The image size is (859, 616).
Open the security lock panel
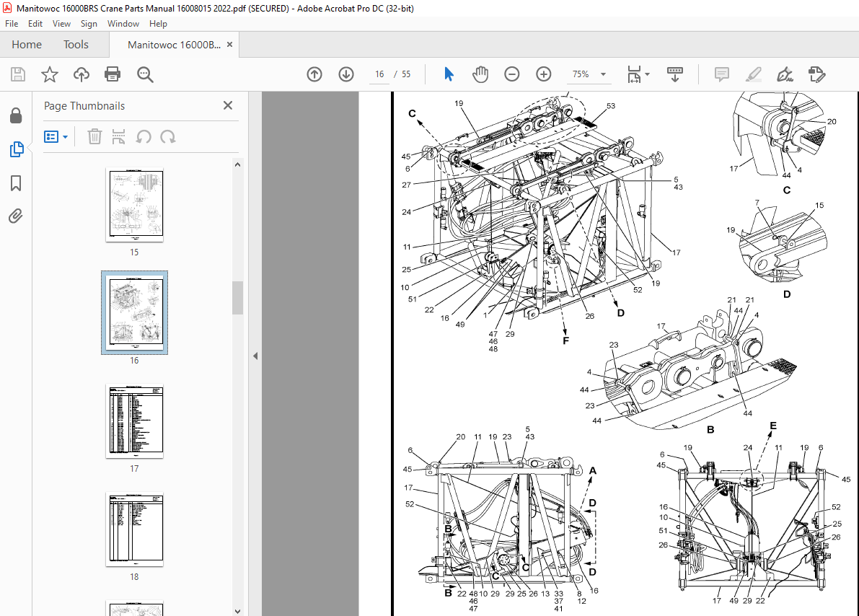coord(16,115)
